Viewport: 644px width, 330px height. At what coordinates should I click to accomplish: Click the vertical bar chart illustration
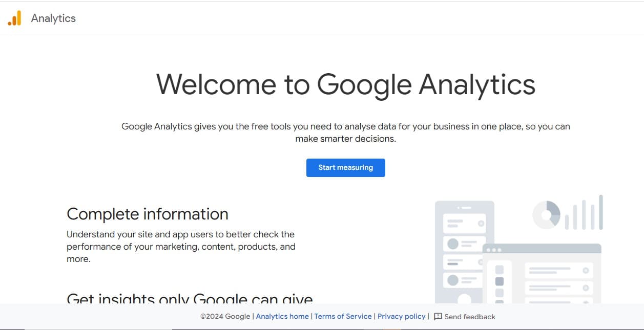click(x=584, y=213)
